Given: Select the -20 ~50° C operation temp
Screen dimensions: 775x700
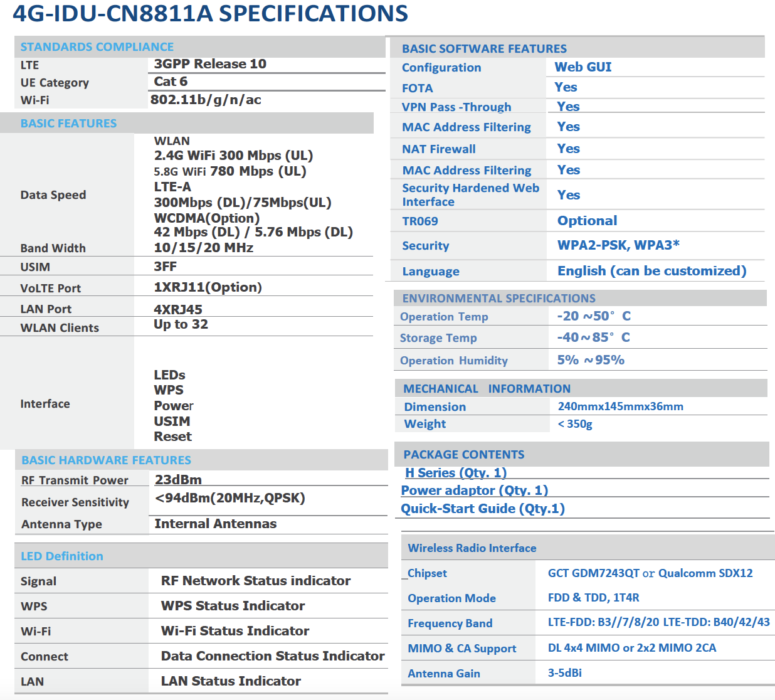Looking at the screenshot, I should pyautogui.click(x=594, y=316).
